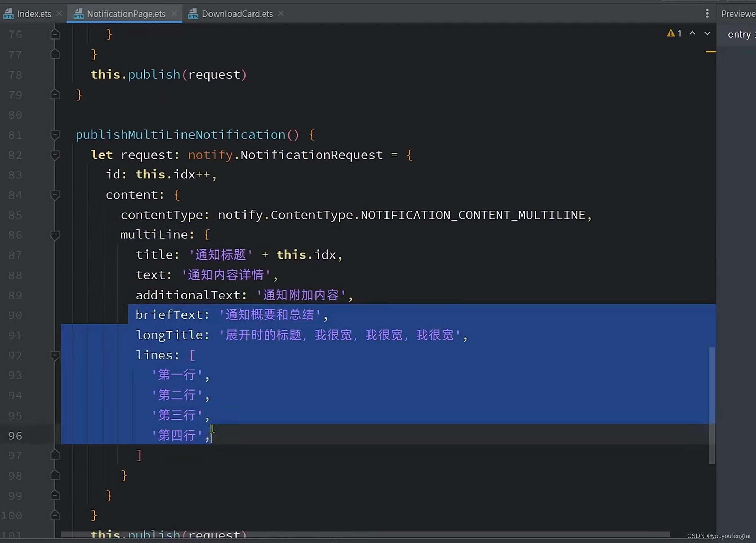
Task: Click the ETS file icon on Index.ets tab
Action: (9, 14)
